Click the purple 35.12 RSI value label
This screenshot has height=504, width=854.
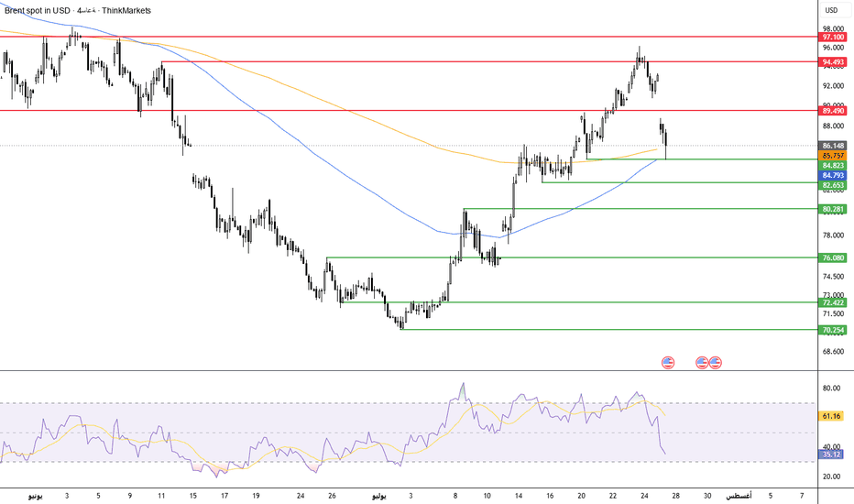coord(831,454)
